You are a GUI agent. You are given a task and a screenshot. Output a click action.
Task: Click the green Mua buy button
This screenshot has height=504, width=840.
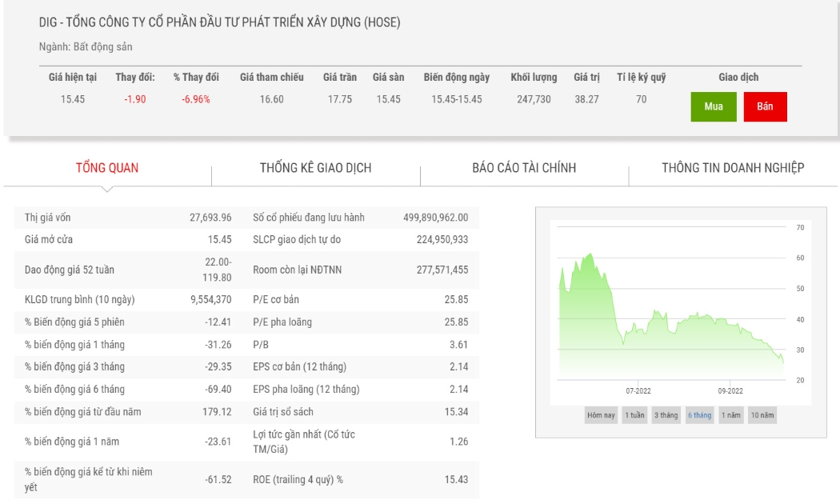coord(713,106)
